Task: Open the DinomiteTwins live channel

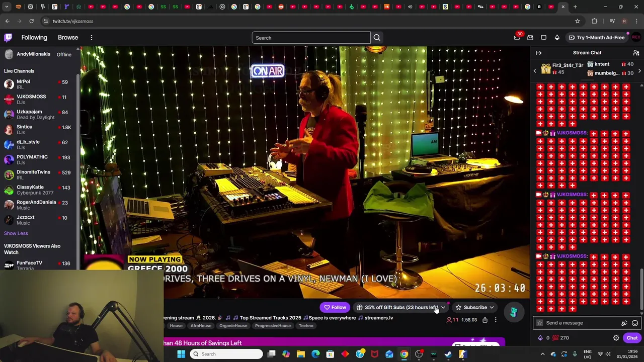Action: (38, 174)
